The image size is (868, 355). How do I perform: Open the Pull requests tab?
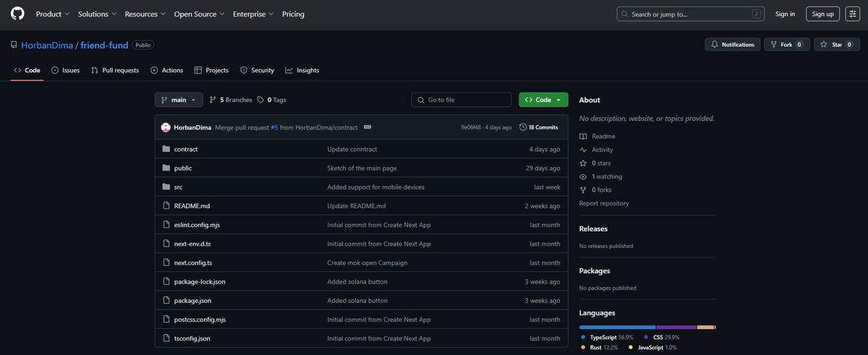click(x=115, y=70)
